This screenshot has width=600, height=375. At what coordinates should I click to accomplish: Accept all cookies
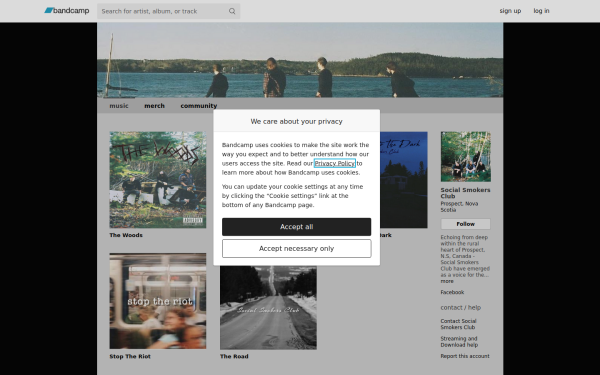pyautogui.click(x=297, y=227)
